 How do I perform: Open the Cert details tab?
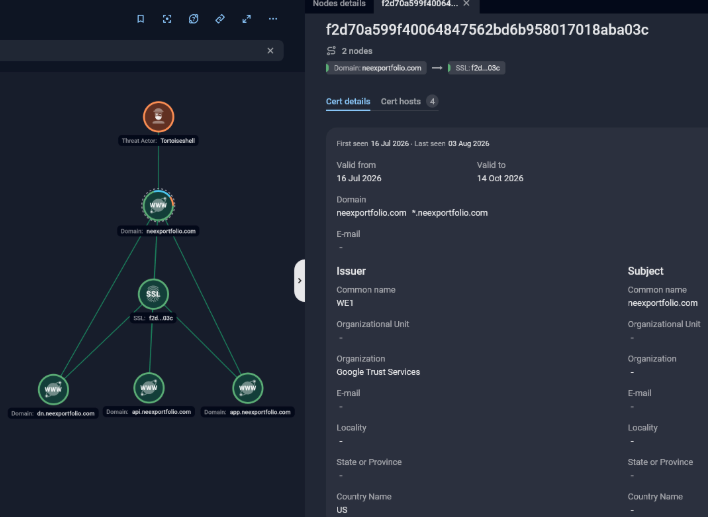(348, 102)
